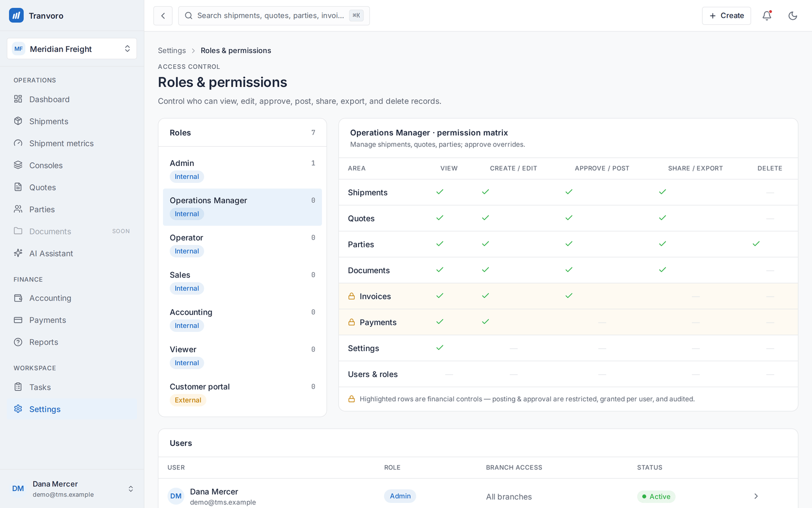Click the All branches cell

[509, 497]
